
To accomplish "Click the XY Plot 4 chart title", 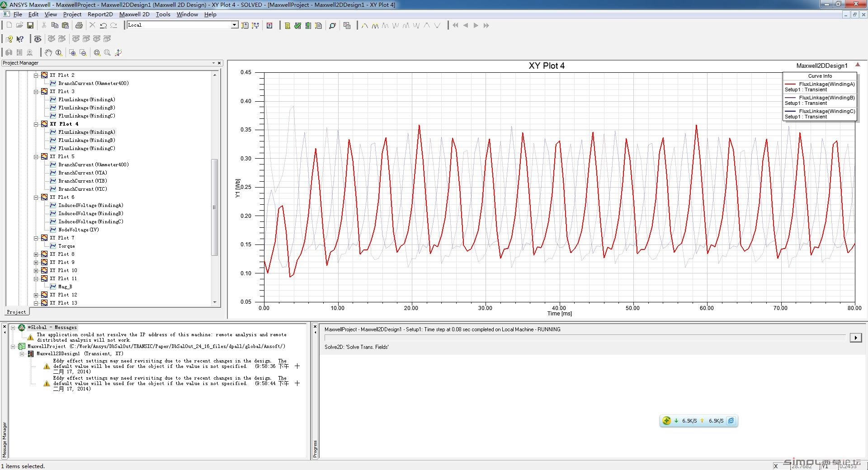I will 547,66.
